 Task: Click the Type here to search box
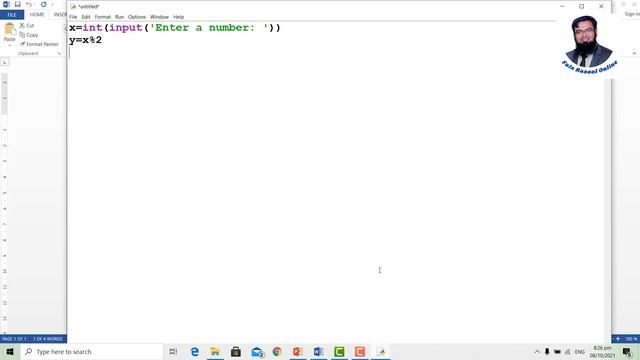pyautogui.click(x=91, y=352)
